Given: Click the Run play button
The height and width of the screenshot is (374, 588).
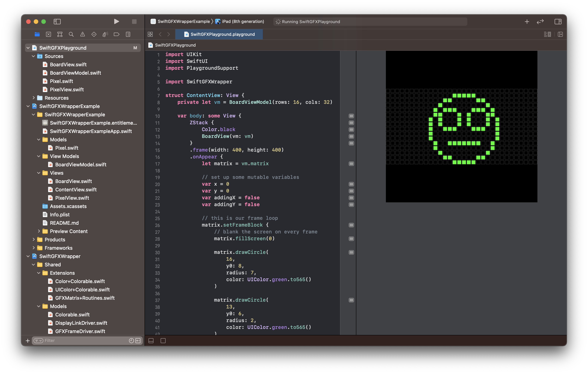Looking at the screenshot, I should click(117, 21).
